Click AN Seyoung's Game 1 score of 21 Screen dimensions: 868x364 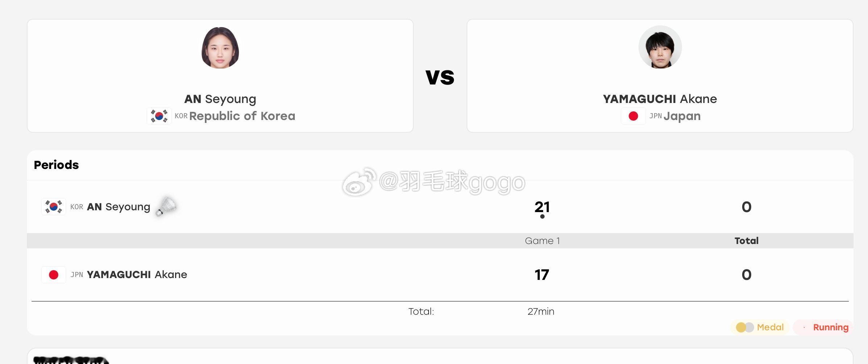[x=542, y=207]
